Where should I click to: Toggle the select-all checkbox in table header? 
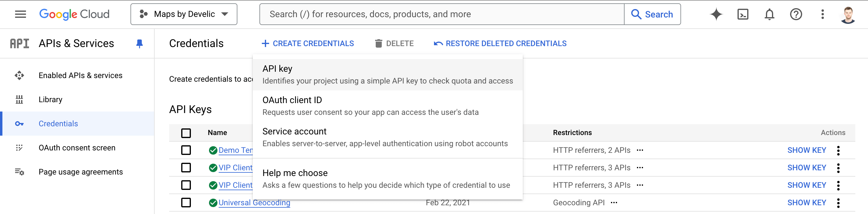pyautogui.click(x=186, y=133)
